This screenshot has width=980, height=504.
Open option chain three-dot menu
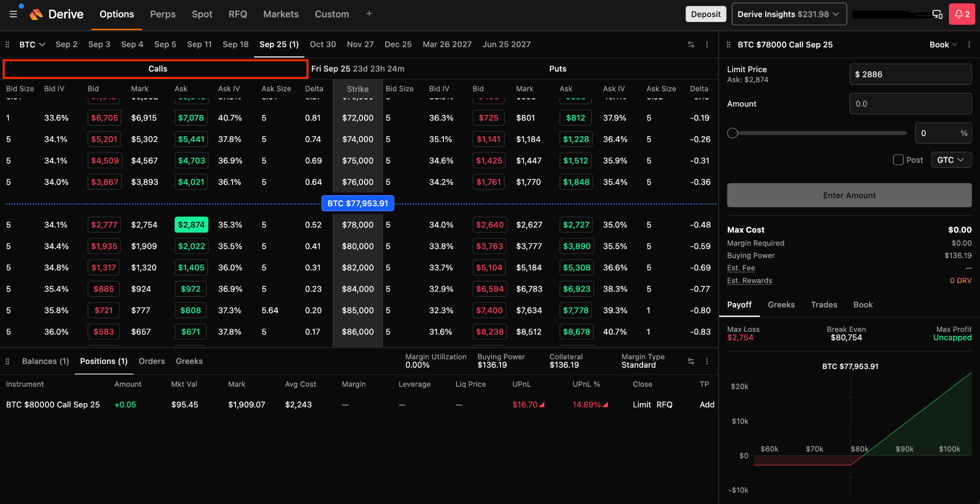tap(707, 44)
